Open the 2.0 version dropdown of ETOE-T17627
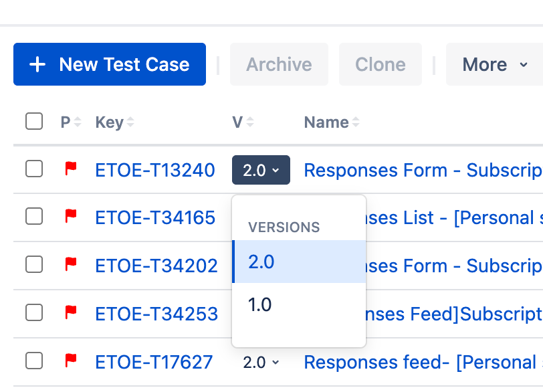Image resolution: width=543 pixels, height=392 pixels. [261, 363]
